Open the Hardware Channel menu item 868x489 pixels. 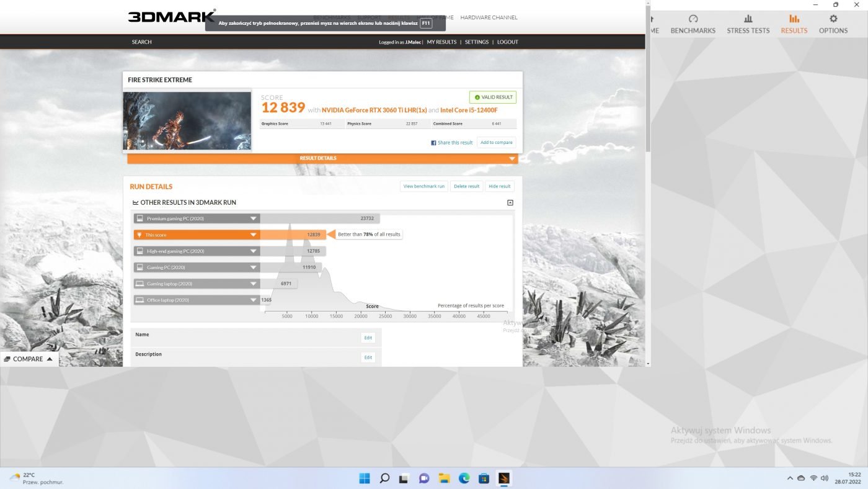489,17
